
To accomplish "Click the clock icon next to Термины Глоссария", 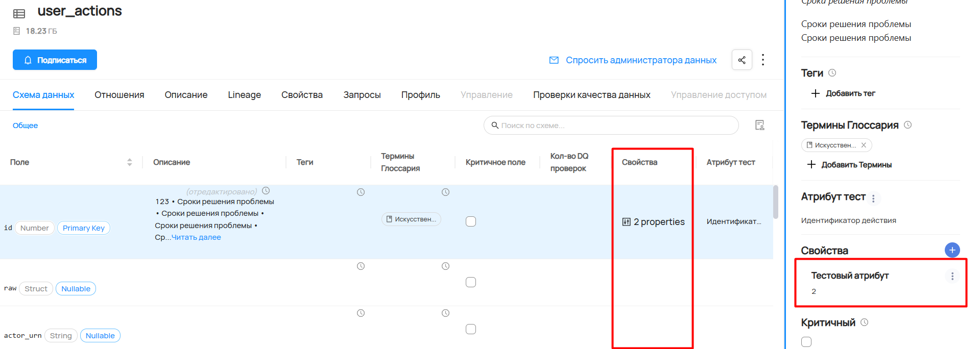I will click(x=907, y=125).
